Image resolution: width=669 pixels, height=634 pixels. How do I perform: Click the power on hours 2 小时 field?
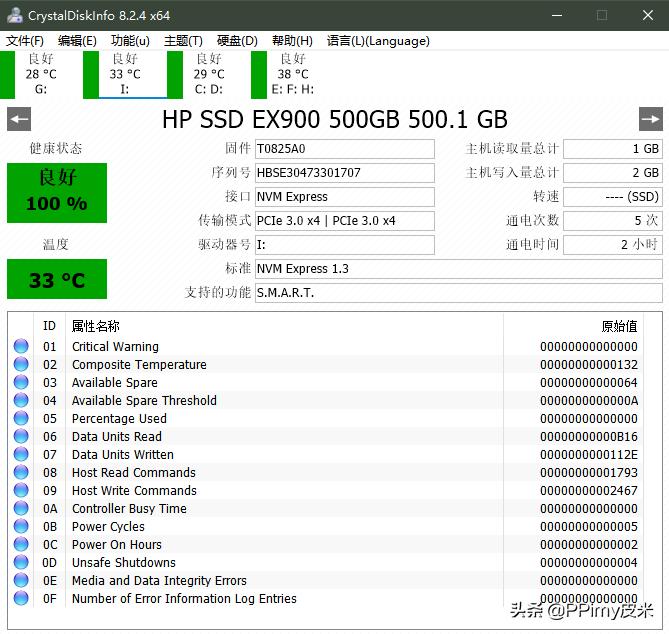613,245
